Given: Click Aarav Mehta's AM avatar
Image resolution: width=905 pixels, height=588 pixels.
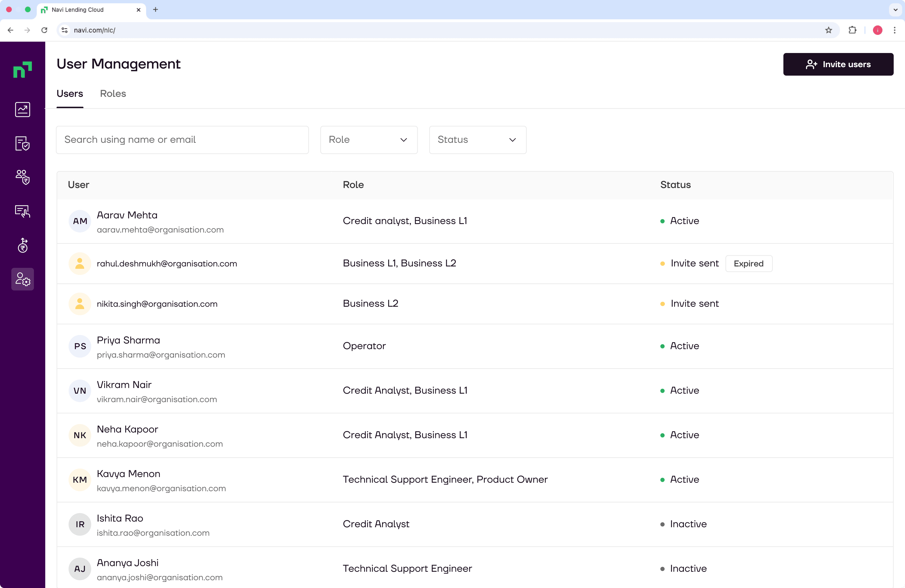Looking at the screenshot, I should point(80,221).
